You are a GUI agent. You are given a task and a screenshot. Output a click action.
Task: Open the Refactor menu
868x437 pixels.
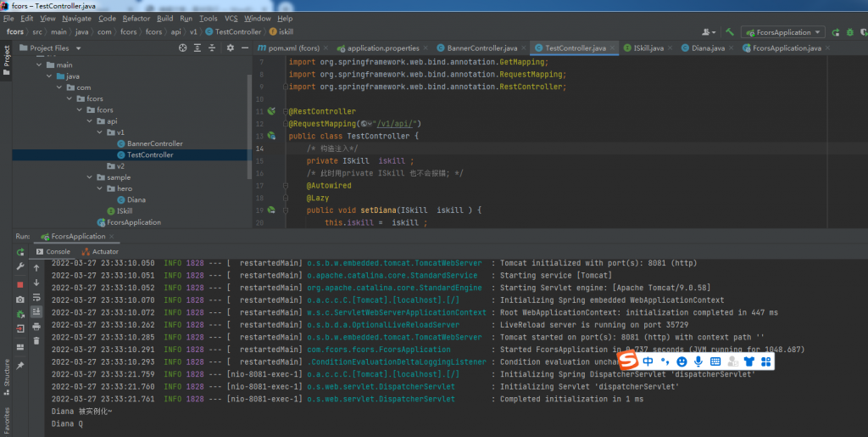136,19
